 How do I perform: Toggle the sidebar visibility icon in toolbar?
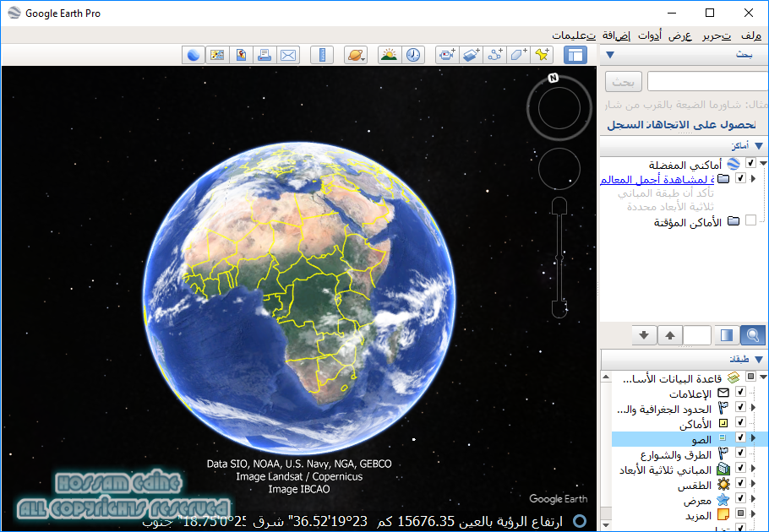(575, 55)
